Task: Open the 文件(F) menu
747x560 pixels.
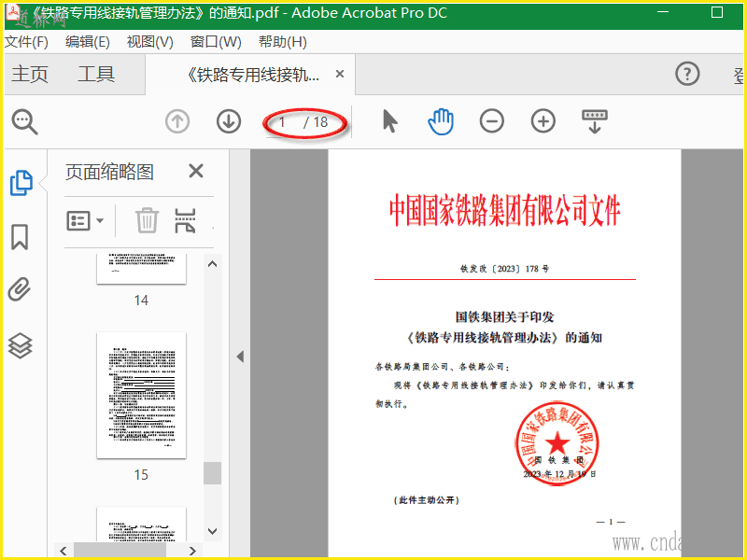Action: tap(26, 42)
